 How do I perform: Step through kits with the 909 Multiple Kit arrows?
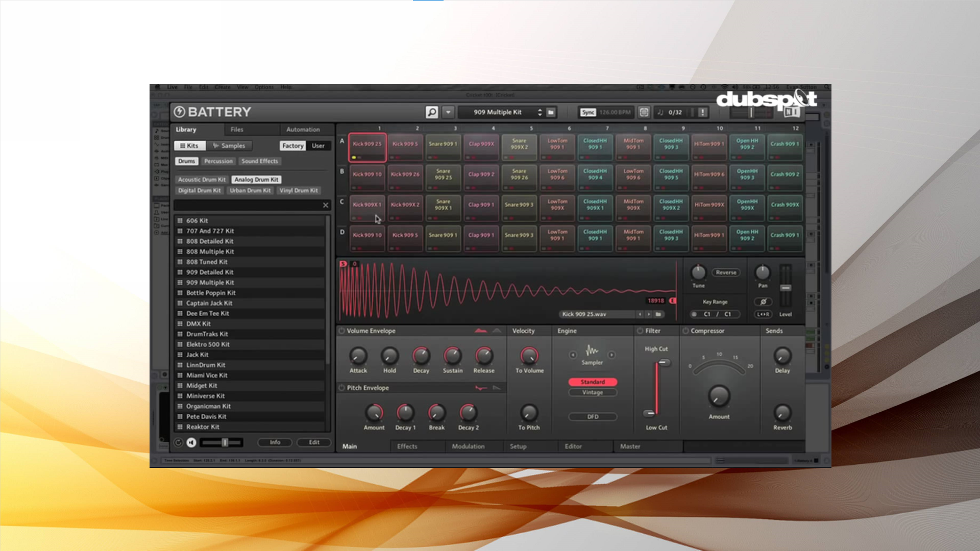coord(540,112)
